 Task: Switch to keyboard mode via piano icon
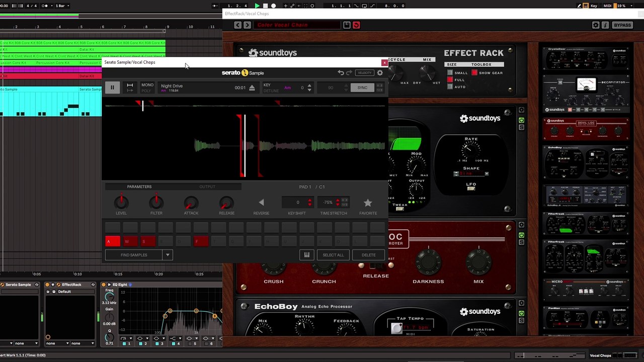306,255
